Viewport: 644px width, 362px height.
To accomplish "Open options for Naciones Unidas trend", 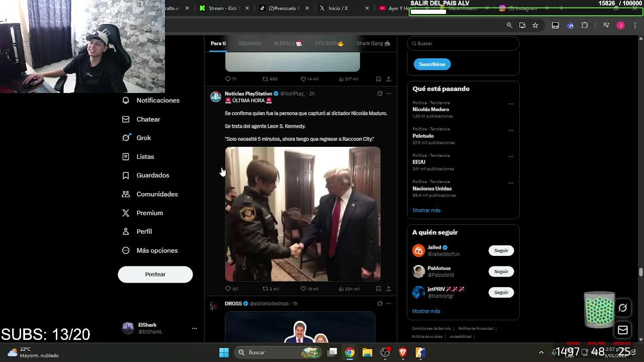I will click(x=511, y=183).
